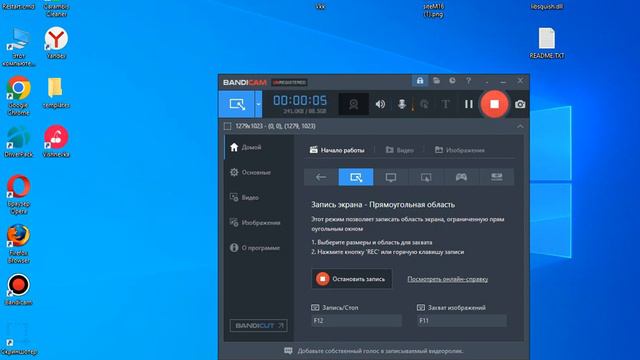640x360 pixels.
Task: Select HDMI device recording mode
Action: (x=496, y=177)
